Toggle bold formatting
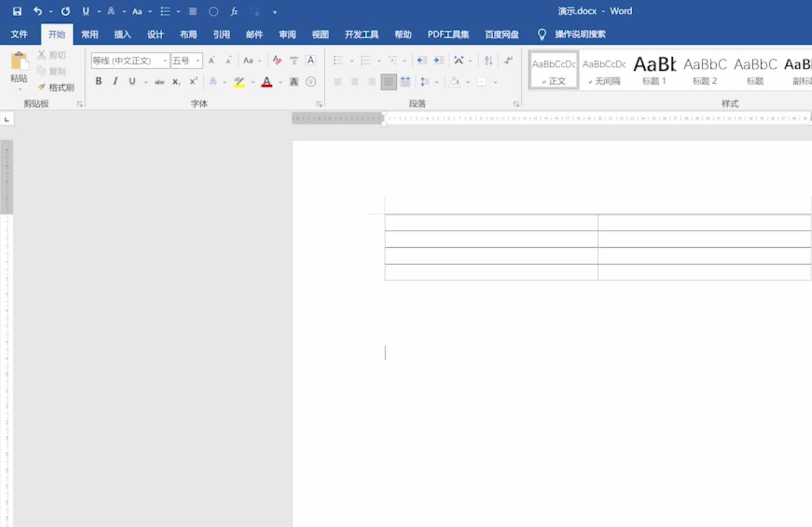Viewport: 812px width, 527px height. pos(98,81)
